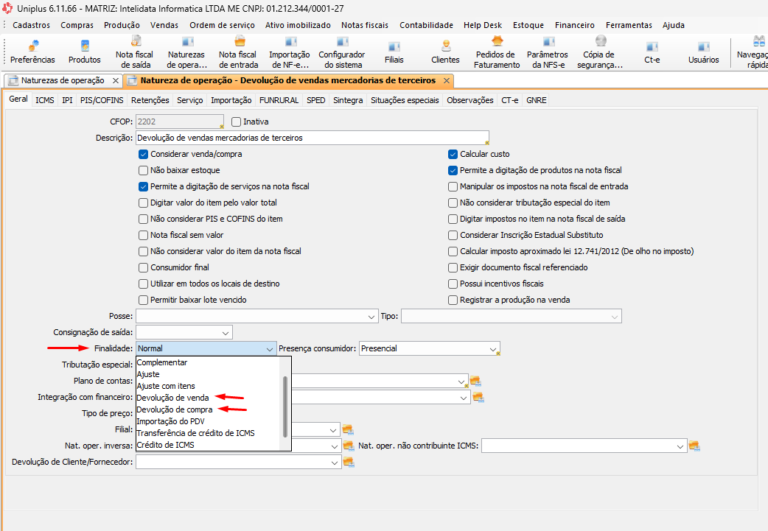Viewport: 768px width, 531px height.
Task: Open Nota fiscal de saída toolbar icon
Action: click(135, 52)
